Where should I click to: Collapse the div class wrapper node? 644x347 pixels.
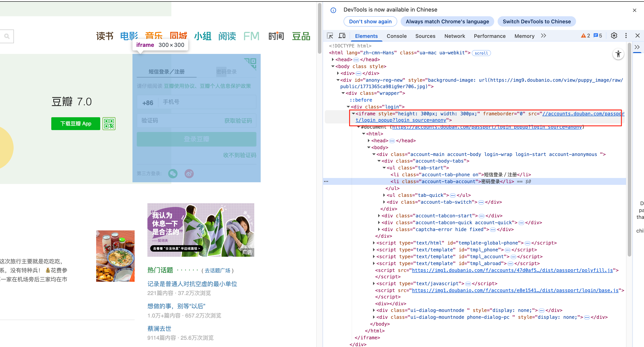343,93
